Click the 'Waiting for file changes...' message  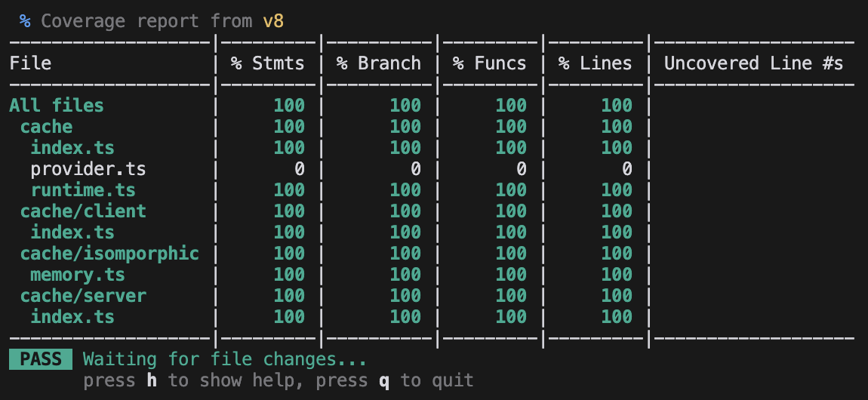pyautogui.click(x=225, y=359)
